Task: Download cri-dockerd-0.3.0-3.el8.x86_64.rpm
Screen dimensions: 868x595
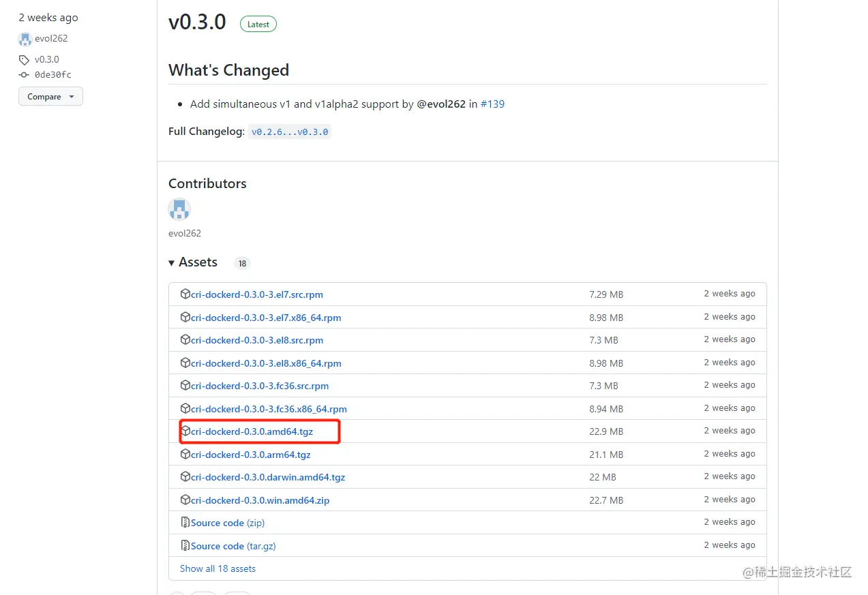Action: (266, 363)
